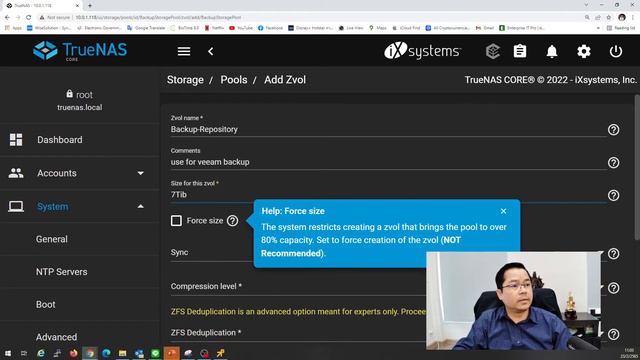Show help for Sync option
The width and height of the screenshot is (640, 360).
(613, 253)
